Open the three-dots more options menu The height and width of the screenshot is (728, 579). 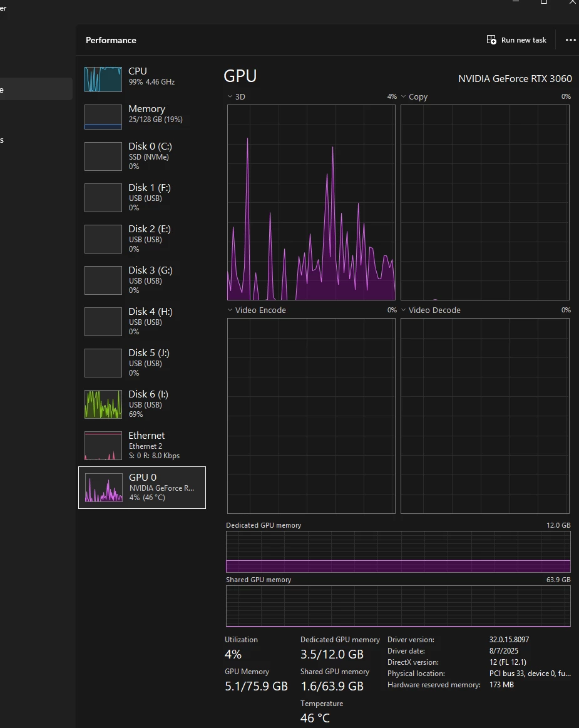(x=571, y=40)
